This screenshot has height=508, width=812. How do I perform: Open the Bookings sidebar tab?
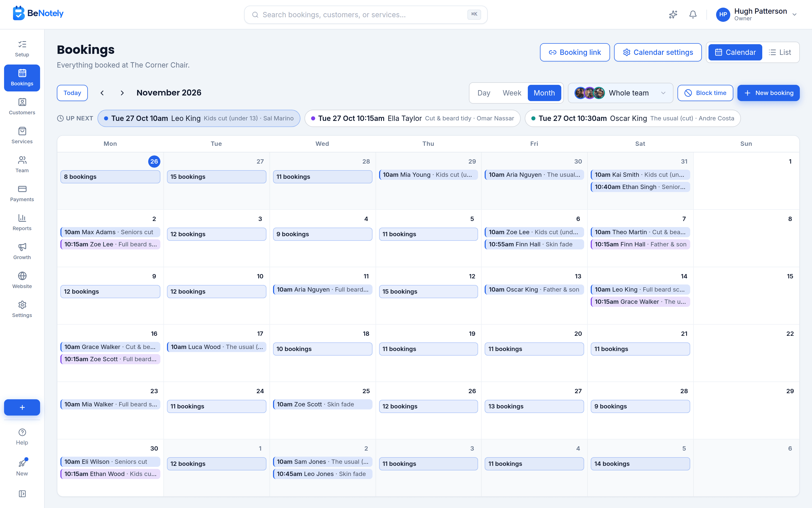click(22, 78)
